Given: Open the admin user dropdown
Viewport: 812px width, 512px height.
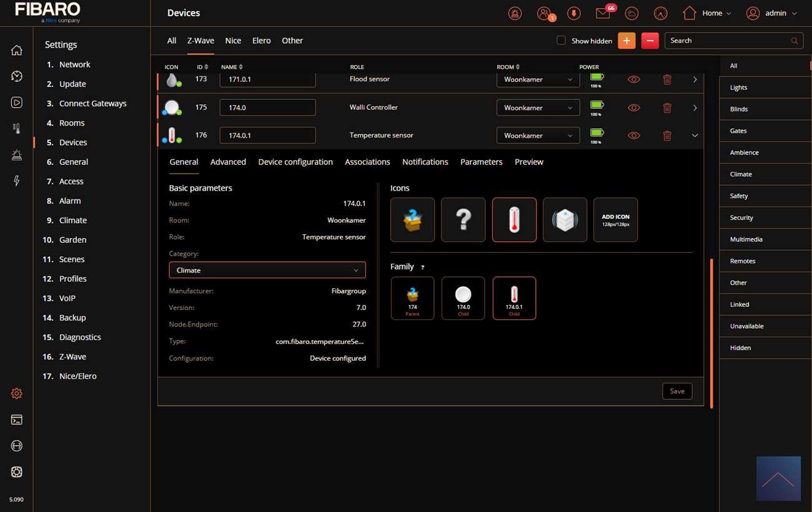Looking at the screenshot, I should [772, 13].
